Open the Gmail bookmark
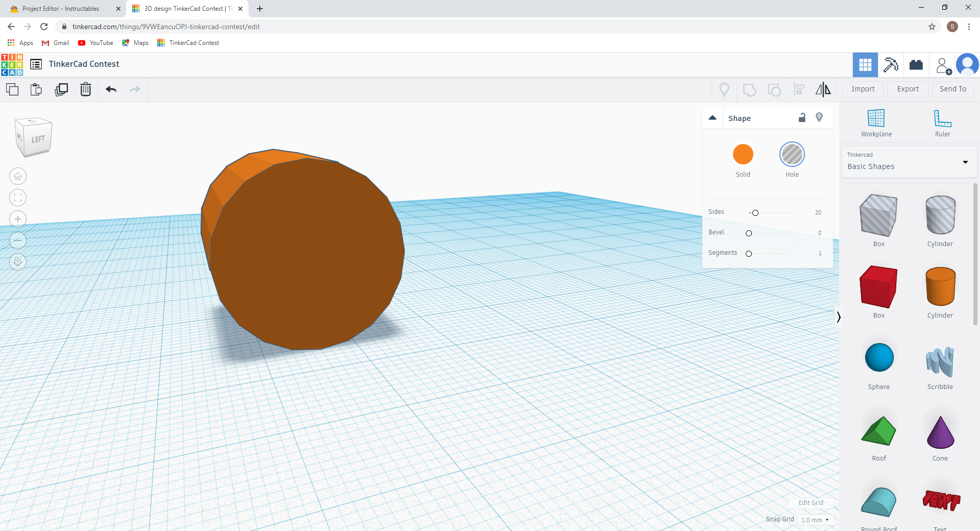The width and height of the screenshot is (980, 531). [56, 43]
